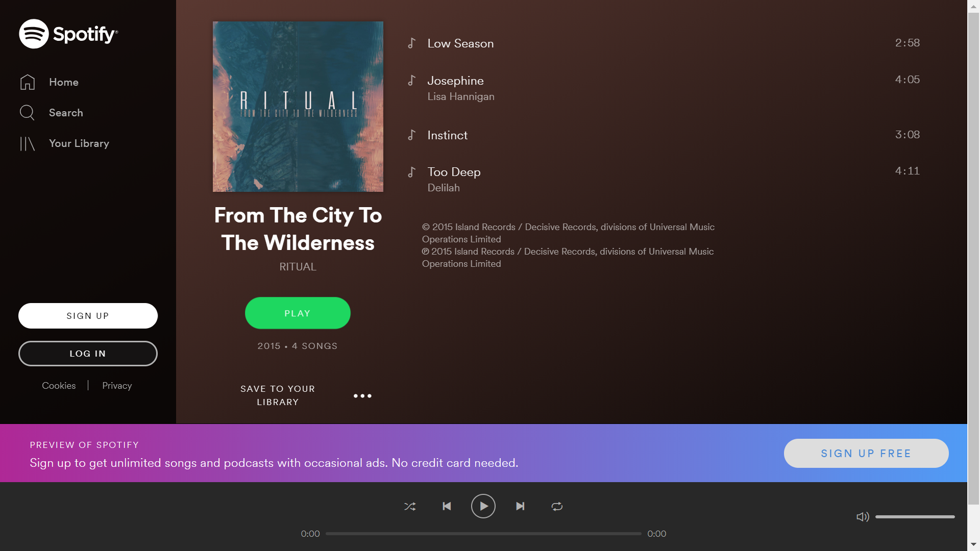
Task: Click the Your Library icon
Action: pyautogui.click(x=27, y=143)
